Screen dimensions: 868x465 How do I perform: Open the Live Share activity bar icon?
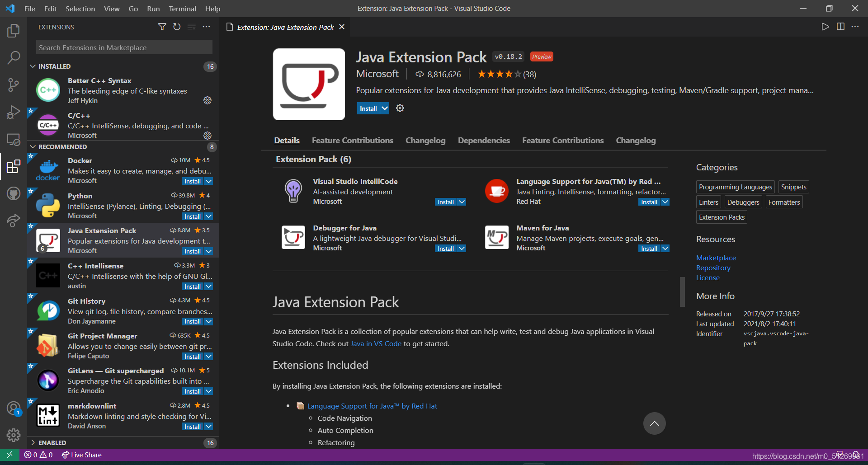[14, 221]
